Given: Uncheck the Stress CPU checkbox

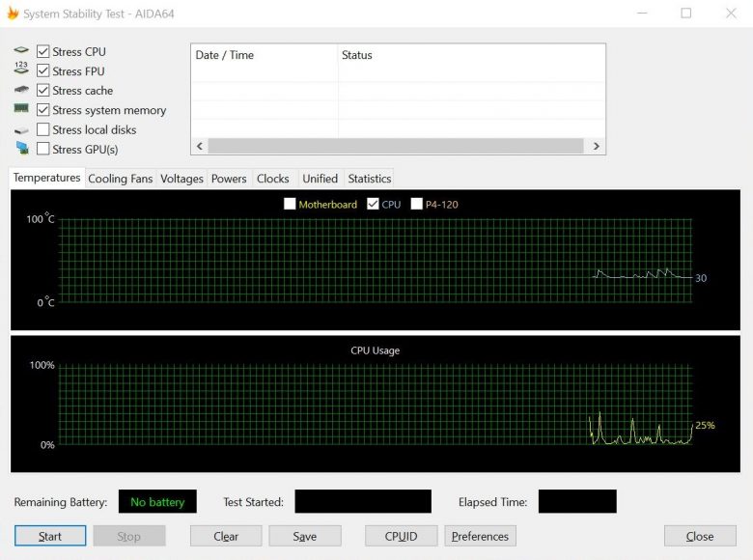Looking at the screenshot, I should point(42,51).
